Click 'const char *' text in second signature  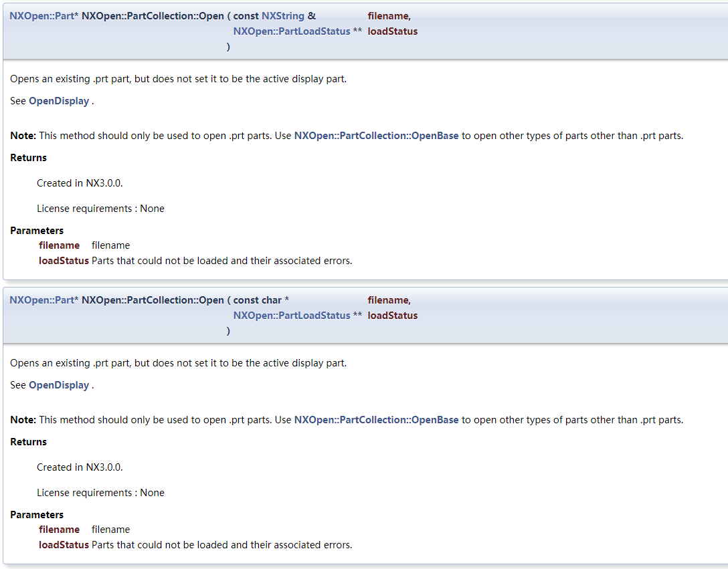click(261, 300)
